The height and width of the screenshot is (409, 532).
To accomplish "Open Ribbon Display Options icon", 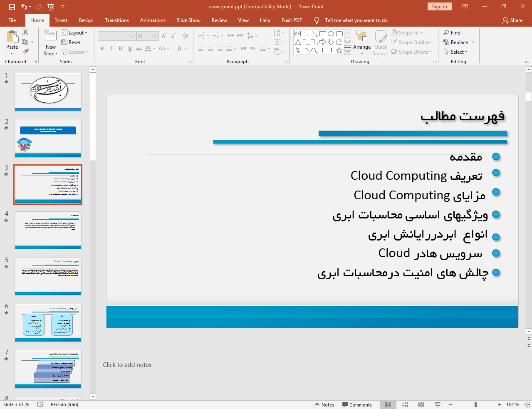I will point(465,7).
